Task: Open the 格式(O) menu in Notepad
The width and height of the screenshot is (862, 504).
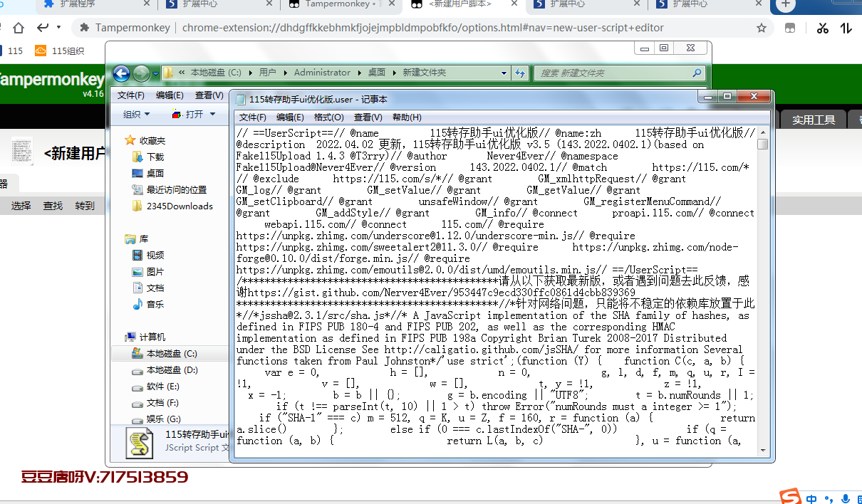Action: click(328, 117)
